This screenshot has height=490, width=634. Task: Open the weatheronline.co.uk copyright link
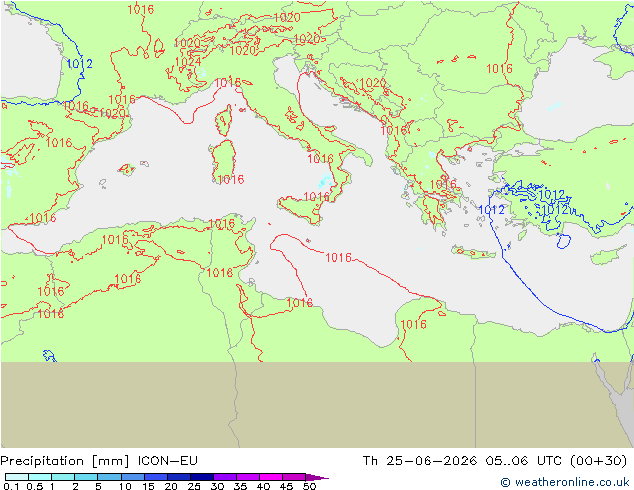coord(564,482)
